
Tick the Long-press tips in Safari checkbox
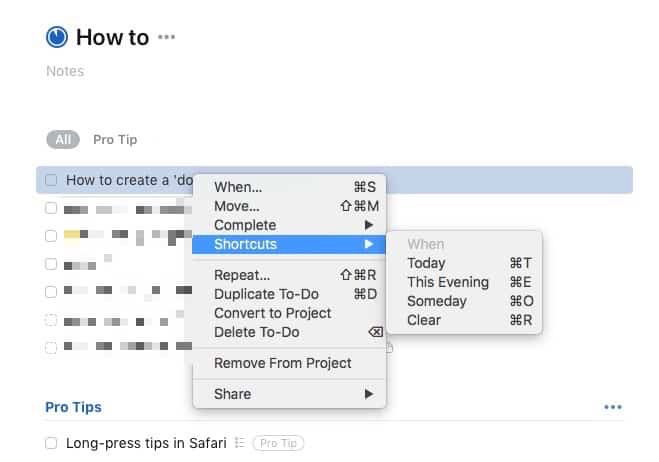(51, 442)
